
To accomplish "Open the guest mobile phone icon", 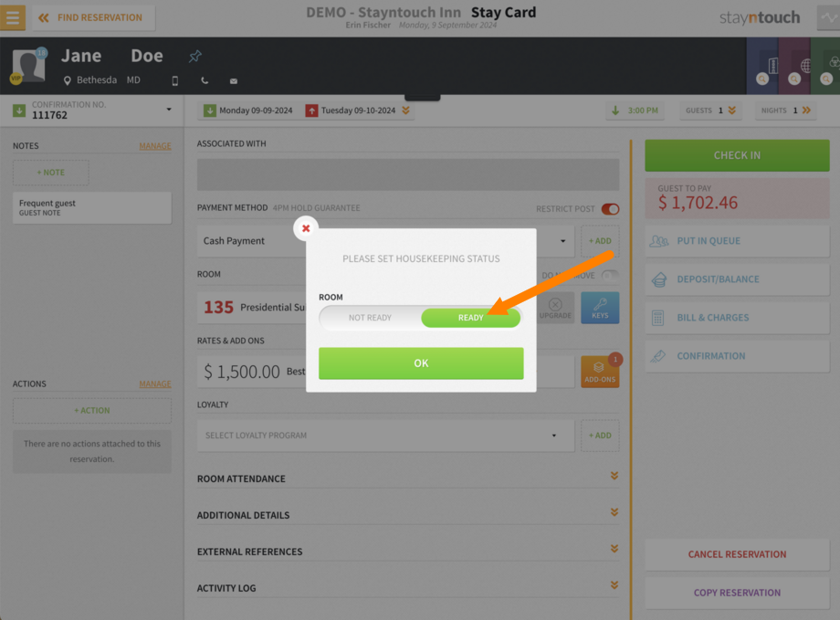I will [x=174, y=81].
